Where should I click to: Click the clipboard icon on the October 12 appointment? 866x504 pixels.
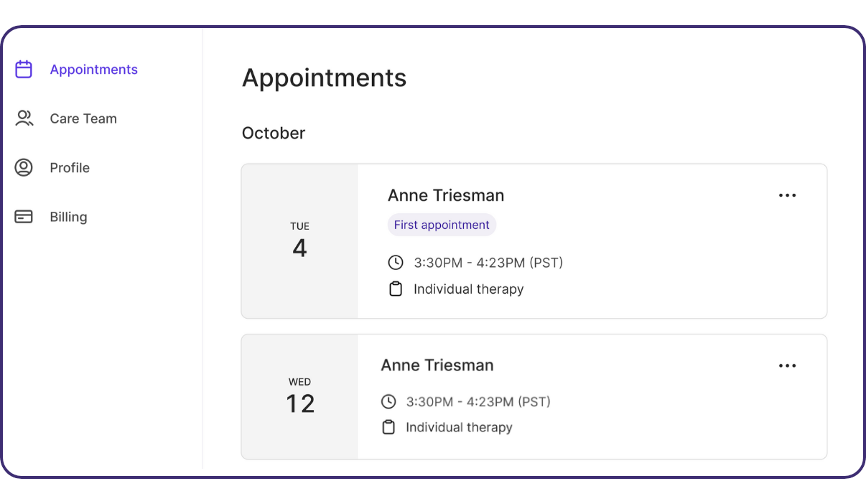tap(388, 426)
